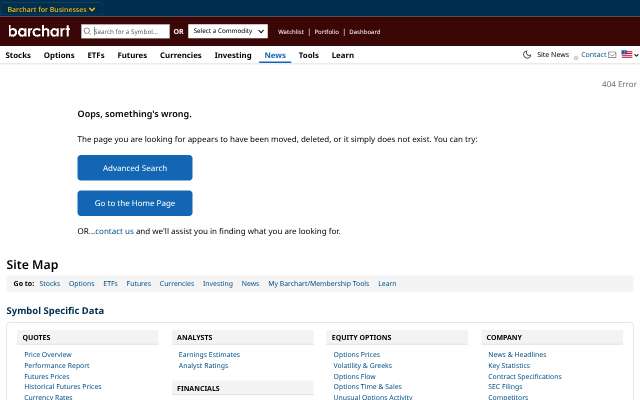
Task: Open Options Time & Sales link
Action: click(367, 387)
